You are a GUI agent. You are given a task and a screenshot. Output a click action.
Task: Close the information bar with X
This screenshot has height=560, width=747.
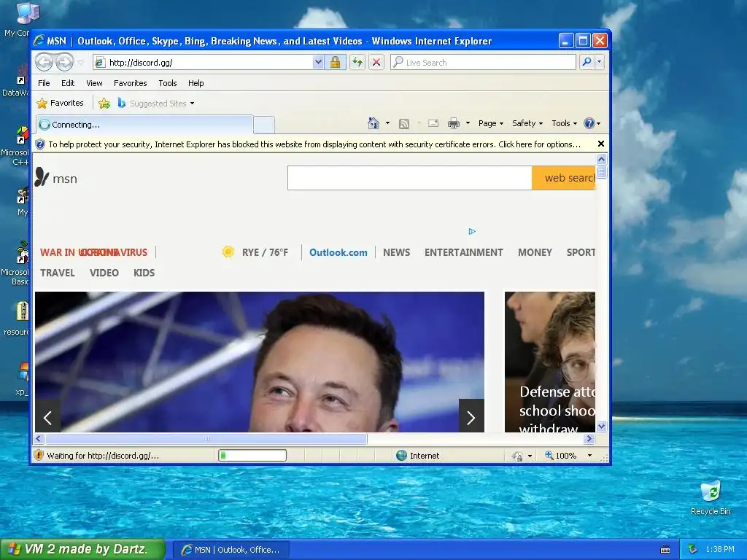(601, 144)
